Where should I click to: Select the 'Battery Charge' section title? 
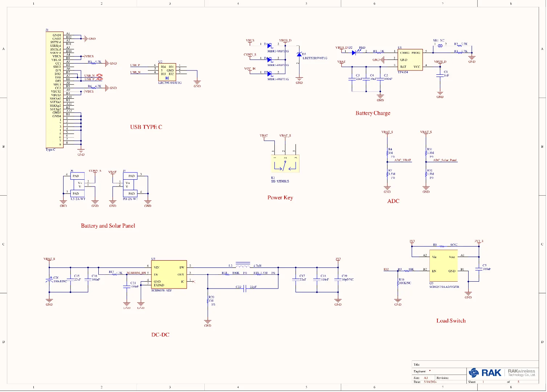click(x=373, y=113)
